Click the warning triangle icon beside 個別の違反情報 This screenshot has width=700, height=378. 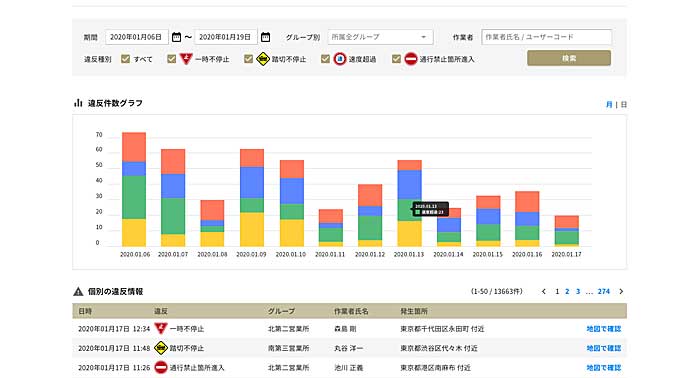pyautogui.click(x=78, y=291)
